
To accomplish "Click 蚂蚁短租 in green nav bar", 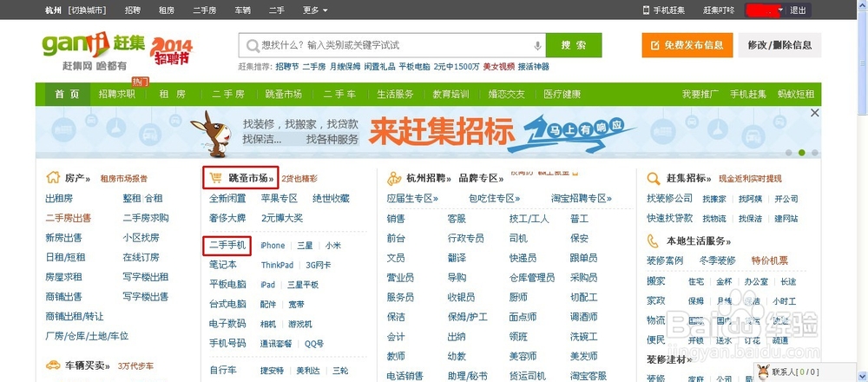I will coord(796,94).
